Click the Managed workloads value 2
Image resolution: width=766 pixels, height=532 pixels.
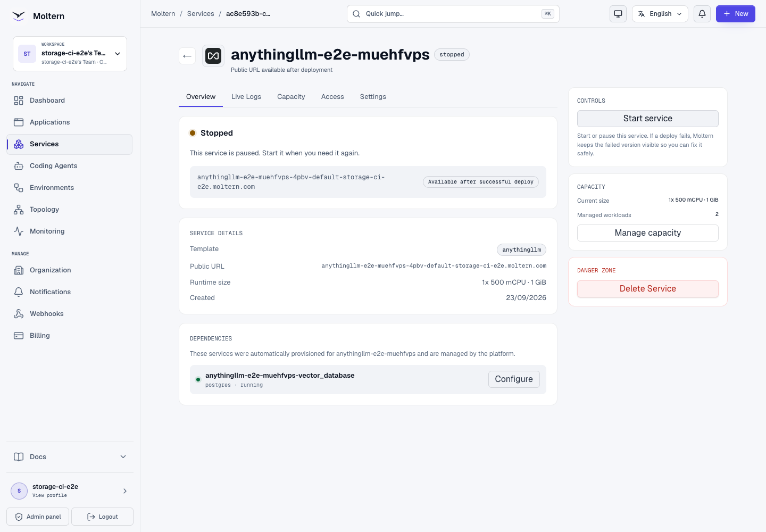[x=717, y=214]
